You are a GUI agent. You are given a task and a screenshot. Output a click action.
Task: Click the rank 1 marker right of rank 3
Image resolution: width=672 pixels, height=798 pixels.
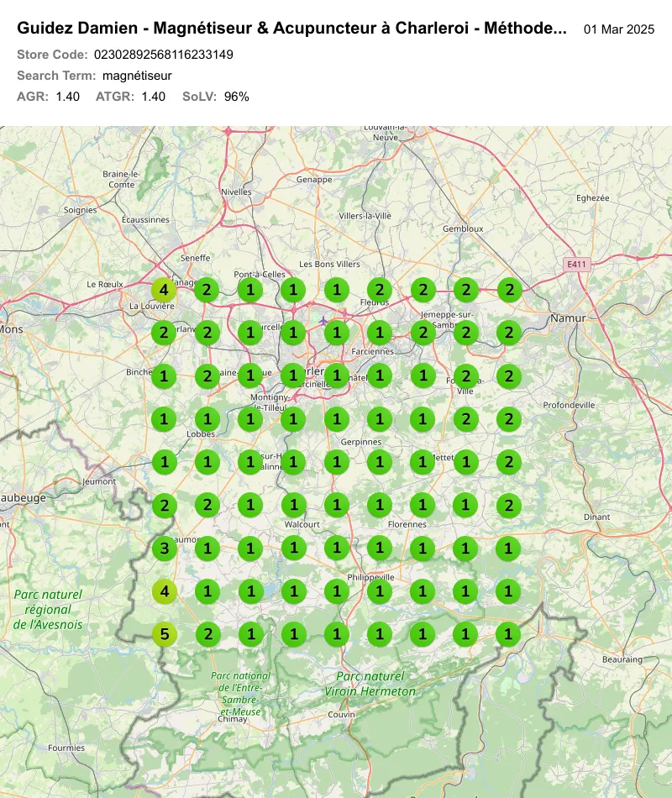(x=207, y=549)
